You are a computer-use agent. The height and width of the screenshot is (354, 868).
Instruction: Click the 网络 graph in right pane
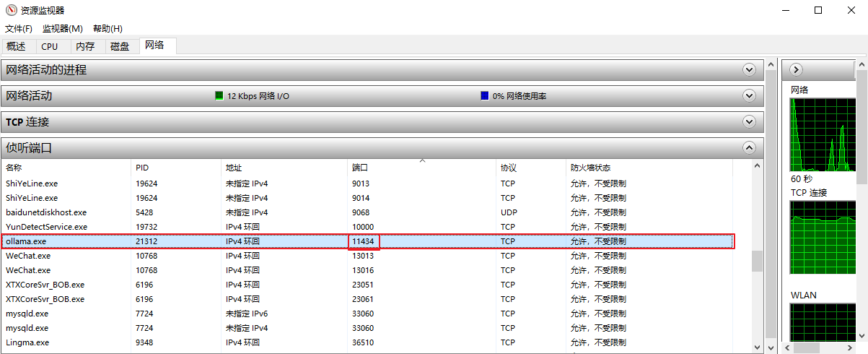(823, 135)
